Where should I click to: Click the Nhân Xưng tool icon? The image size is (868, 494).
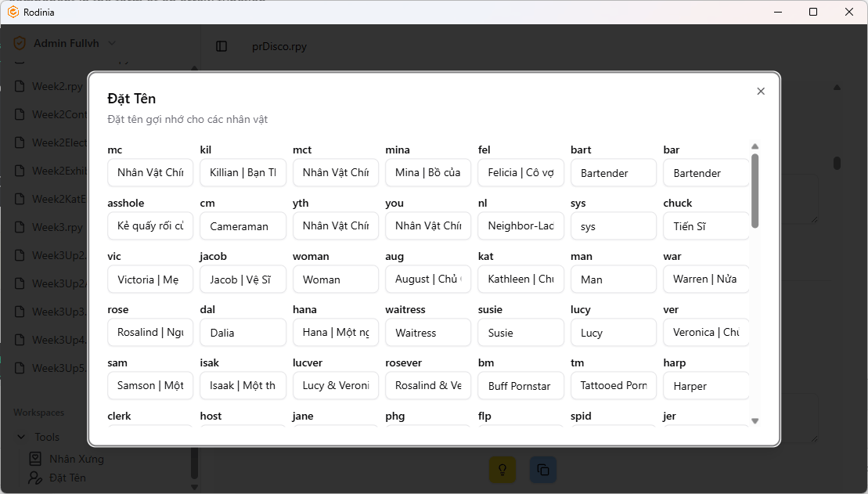coord(35,459)
